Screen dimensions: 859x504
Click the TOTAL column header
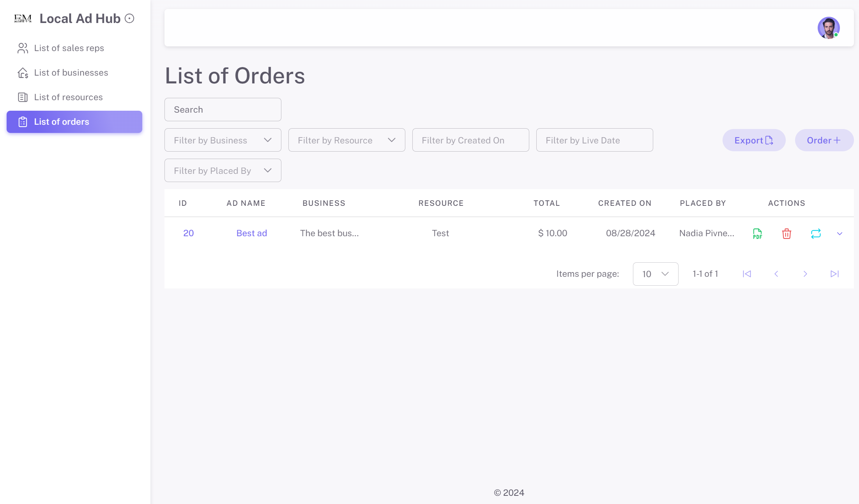(x=546, y=203)
